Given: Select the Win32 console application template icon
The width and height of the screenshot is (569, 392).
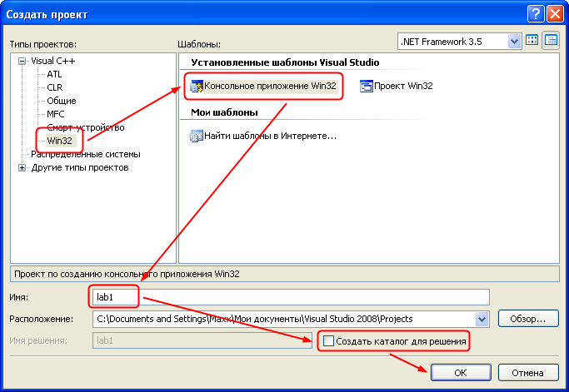Looking at the screenshot, I should coord(197,87).
